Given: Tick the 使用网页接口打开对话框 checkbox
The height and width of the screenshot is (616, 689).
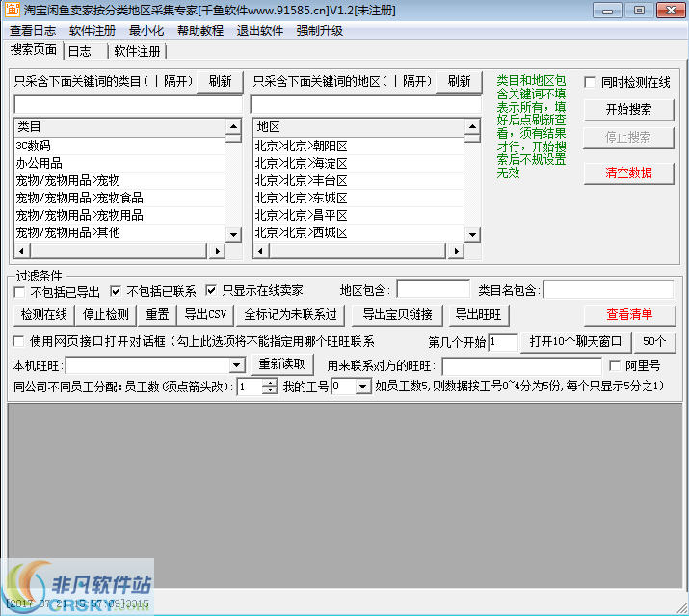Looking at the screenshot, I should click(19, 341).
